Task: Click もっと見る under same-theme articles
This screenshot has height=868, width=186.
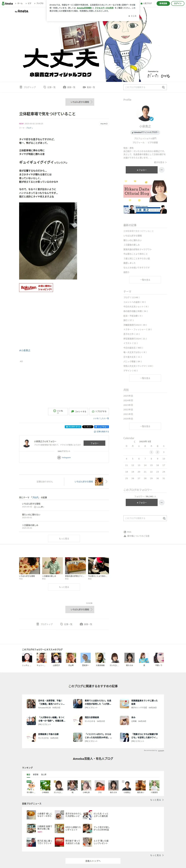Action: click(64, 538)
